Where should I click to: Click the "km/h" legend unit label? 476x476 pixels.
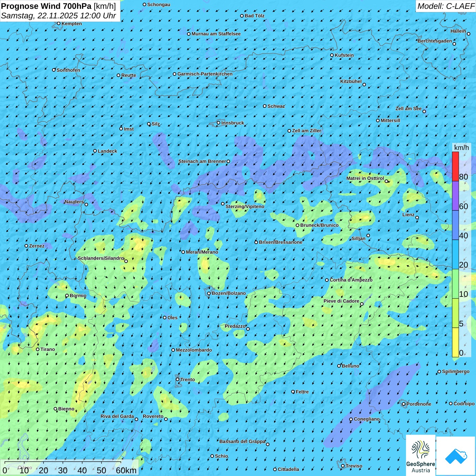[x=461, y=148]
